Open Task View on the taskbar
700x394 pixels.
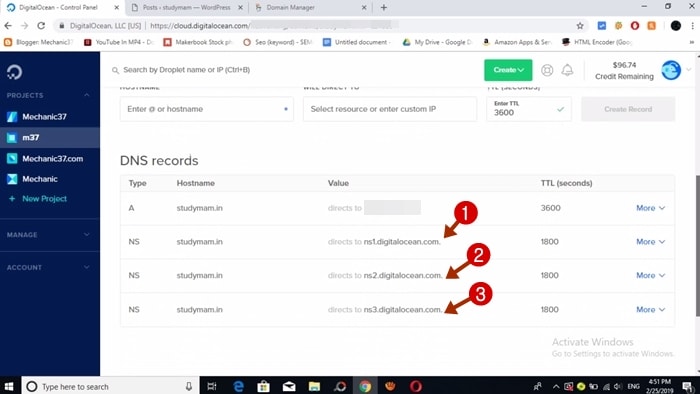click(x=212, y=386)
